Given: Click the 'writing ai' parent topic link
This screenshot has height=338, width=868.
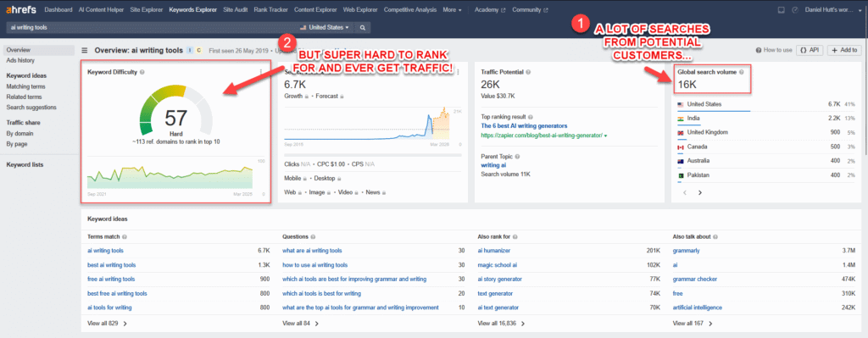Looking at the screenshot, I should [494, 165].
